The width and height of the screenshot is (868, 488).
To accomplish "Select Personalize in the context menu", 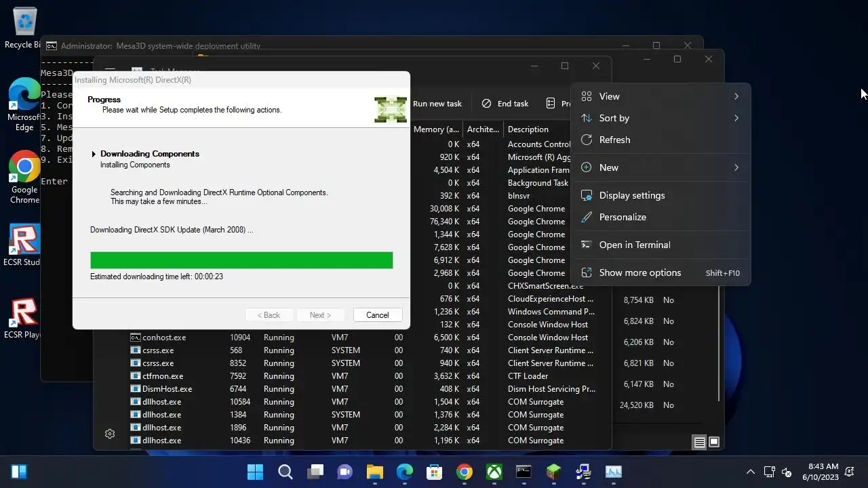I will pyautogui.click(x=661, y=217).
